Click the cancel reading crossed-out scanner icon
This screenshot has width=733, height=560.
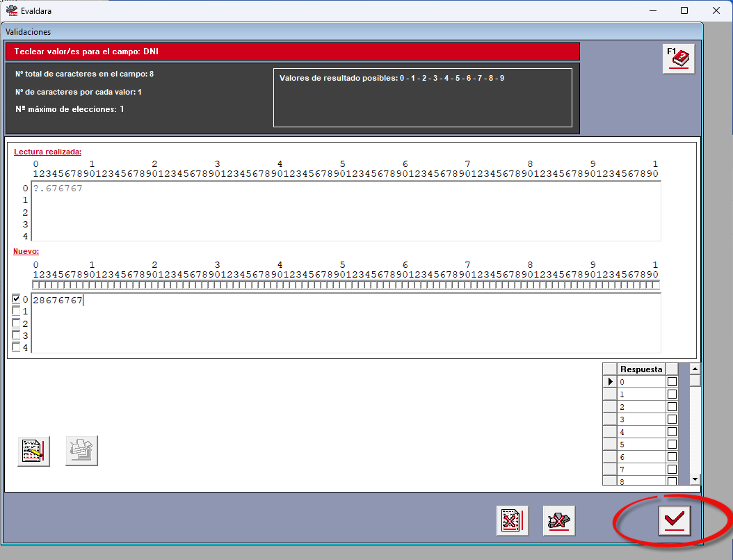pyautogui.click(x=558, y=520)
